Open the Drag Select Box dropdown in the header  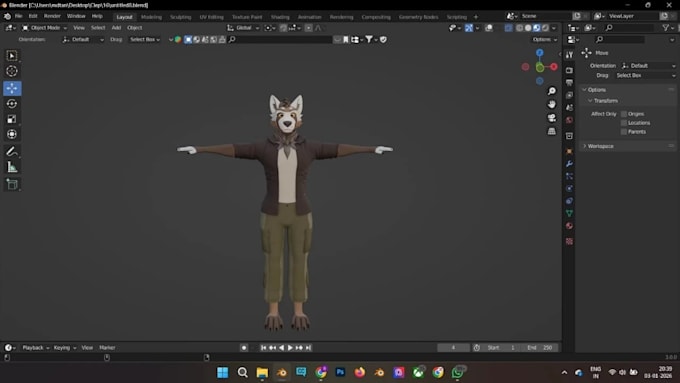tap(145, 39)
